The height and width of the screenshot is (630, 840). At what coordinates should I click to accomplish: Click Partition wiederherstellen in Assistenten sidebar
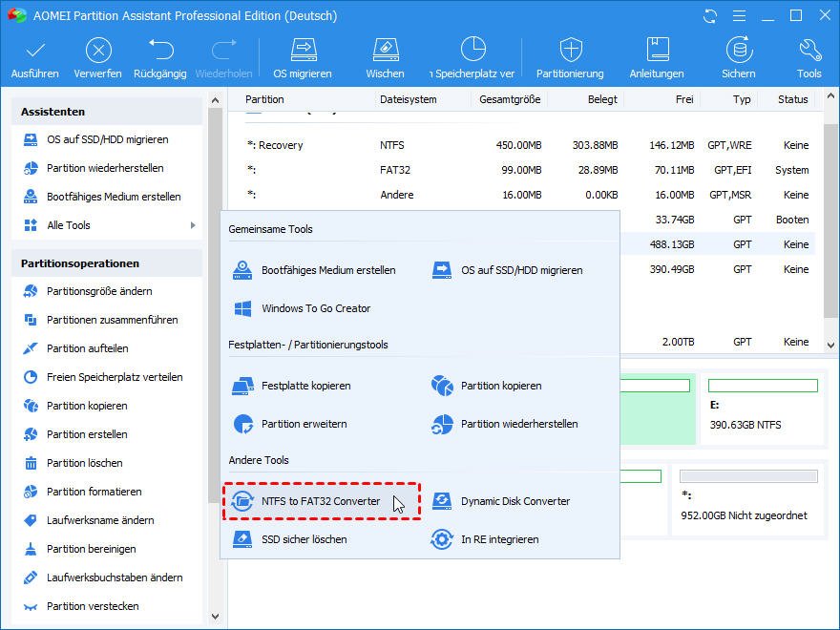107,168
